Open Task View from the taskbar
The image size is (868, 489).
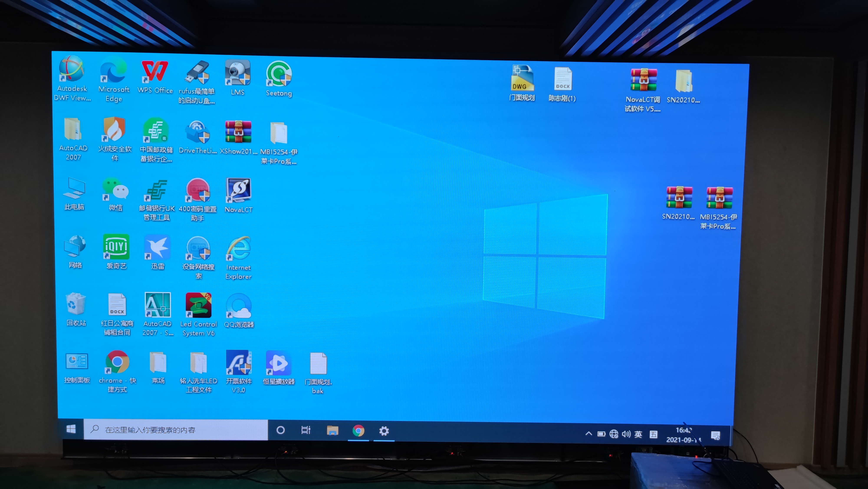click(x=305, y=430)
